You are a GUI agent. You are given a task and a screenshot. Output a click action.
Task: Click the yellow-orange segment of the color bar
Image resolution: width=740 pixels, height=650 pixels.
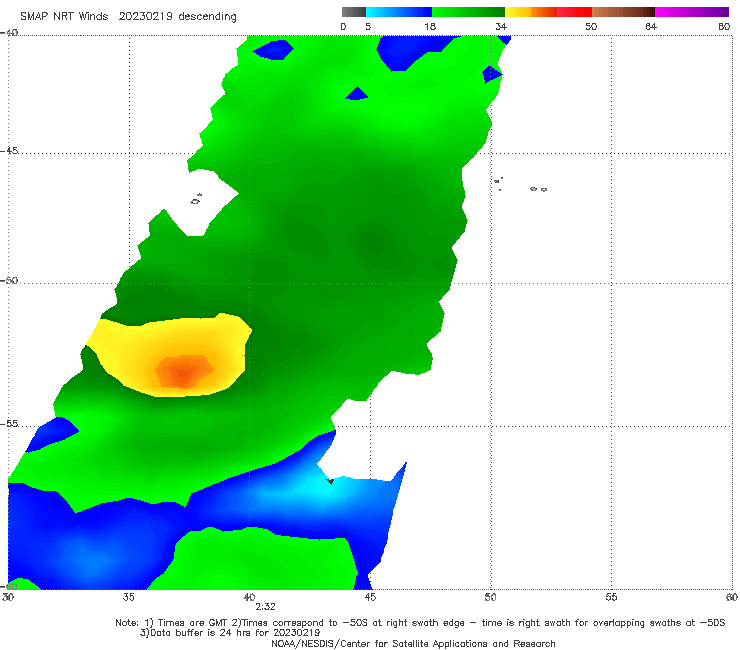coord(530,12)
